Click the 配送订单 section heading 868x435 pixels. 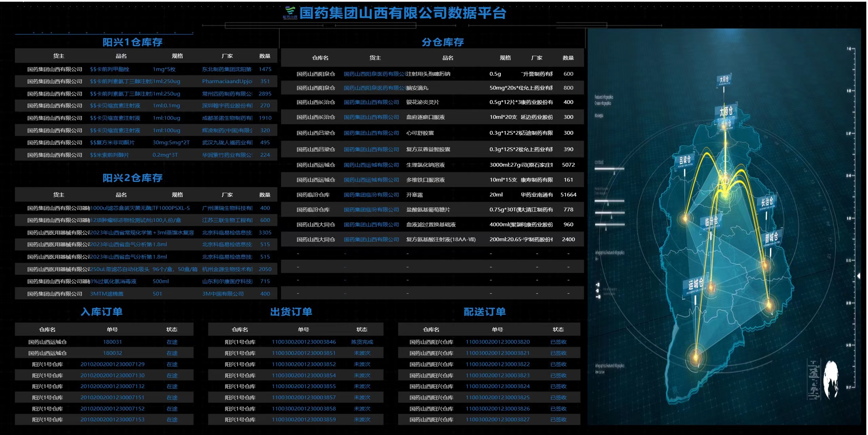(485, 312)
